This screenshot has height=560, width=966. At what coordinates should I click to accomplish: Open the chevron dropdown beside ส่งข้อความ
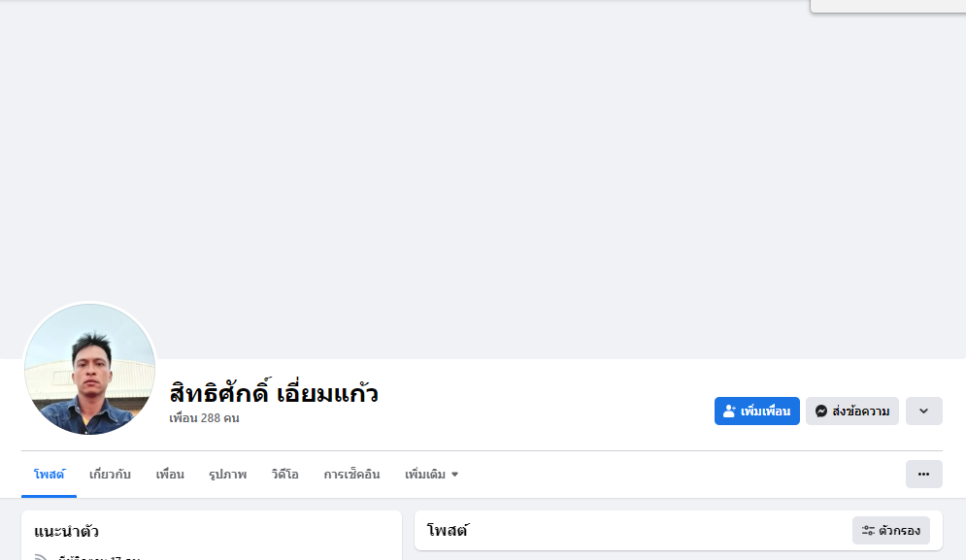pos(923,412)
